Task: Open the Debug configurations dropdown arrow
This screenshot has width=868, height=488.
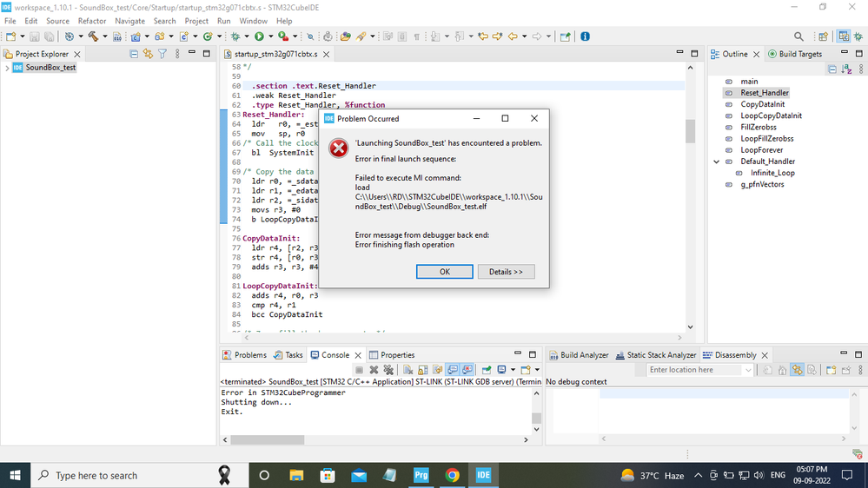Action: [x=247, y=36]
